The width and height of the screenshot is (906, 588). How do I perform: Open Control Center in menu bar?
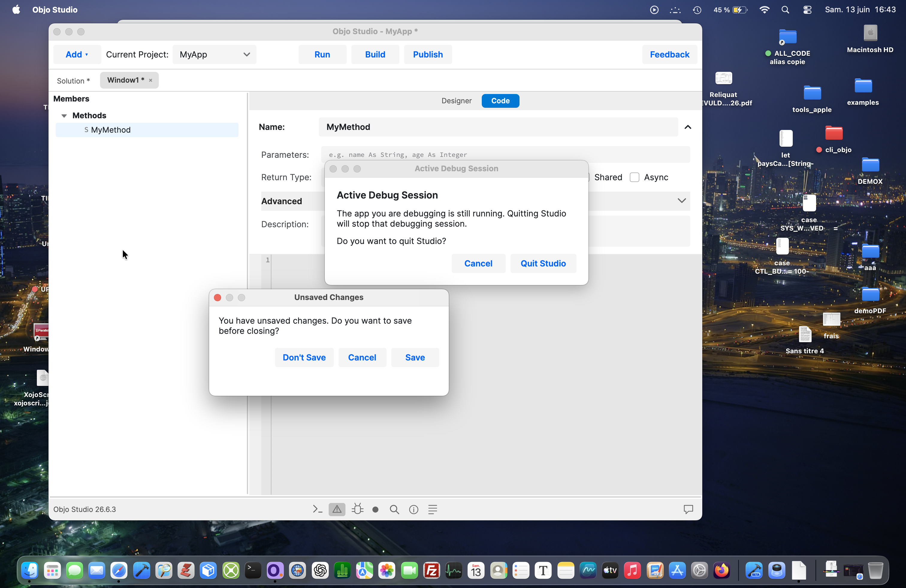coord(807,10)
